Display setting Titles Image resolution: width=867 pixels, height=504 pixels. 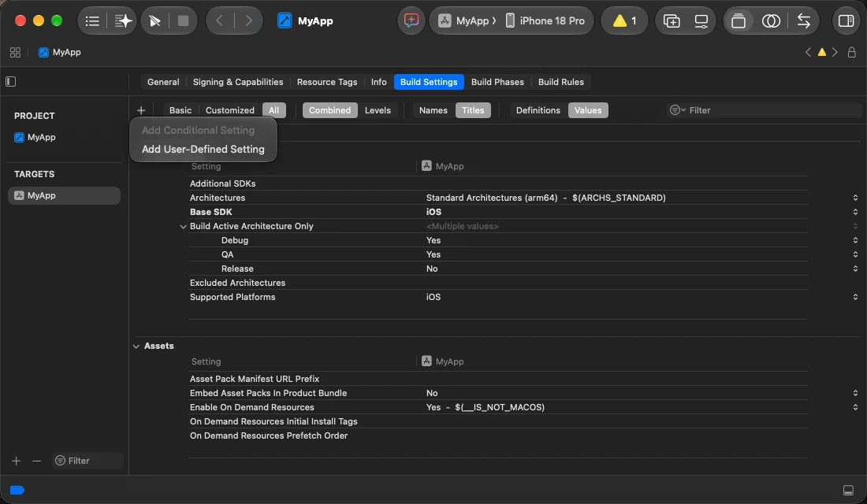[473, 110]
